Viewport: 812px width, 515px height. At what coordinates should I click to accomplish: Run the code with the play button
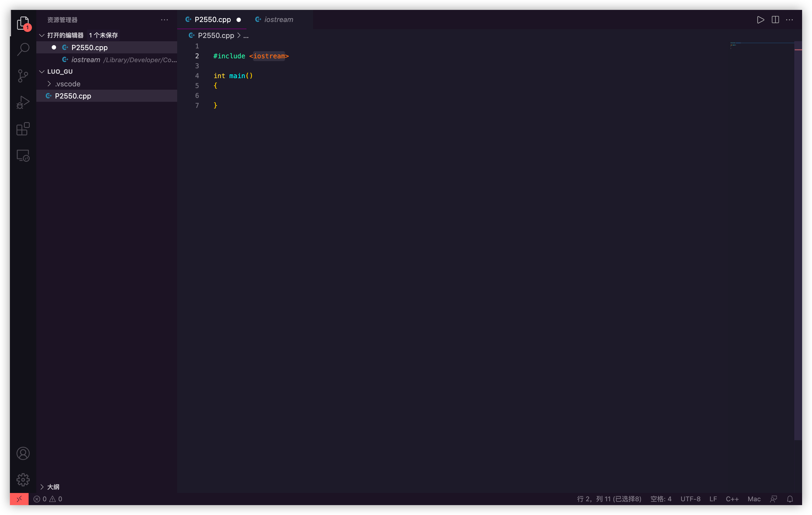pyautogui.click(x=760, y=20)
